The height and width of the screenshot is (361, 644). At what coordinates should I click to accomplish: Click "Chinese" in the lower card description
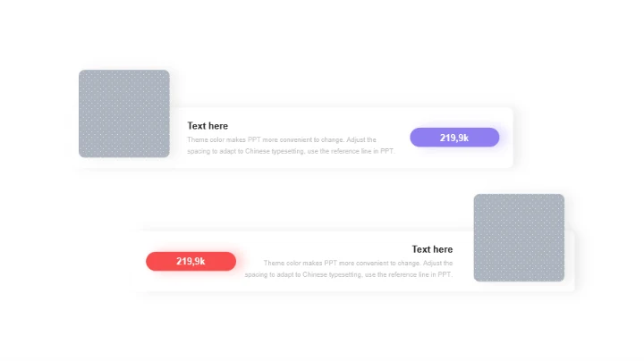311,275
